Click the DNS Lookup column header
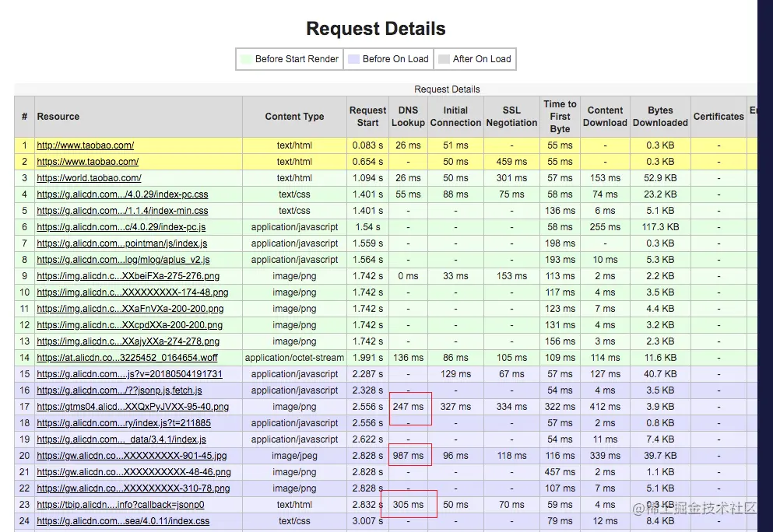The image size is (773, 532). (408, 117)
